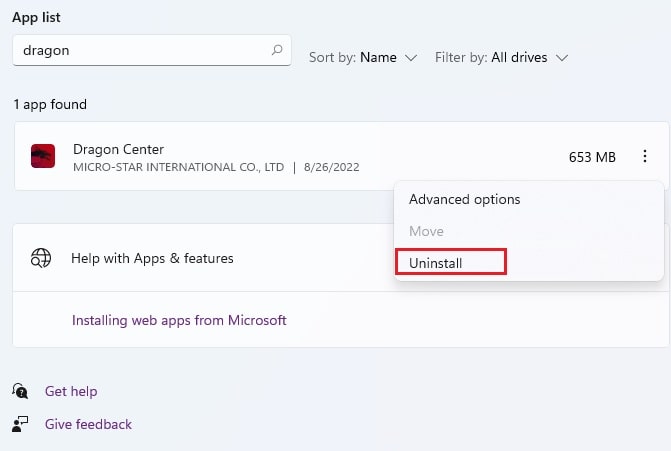The width and height of the screenshot is (671, 451).
Task: Focus the app list search box containing dragon
Action: [152, 50]
